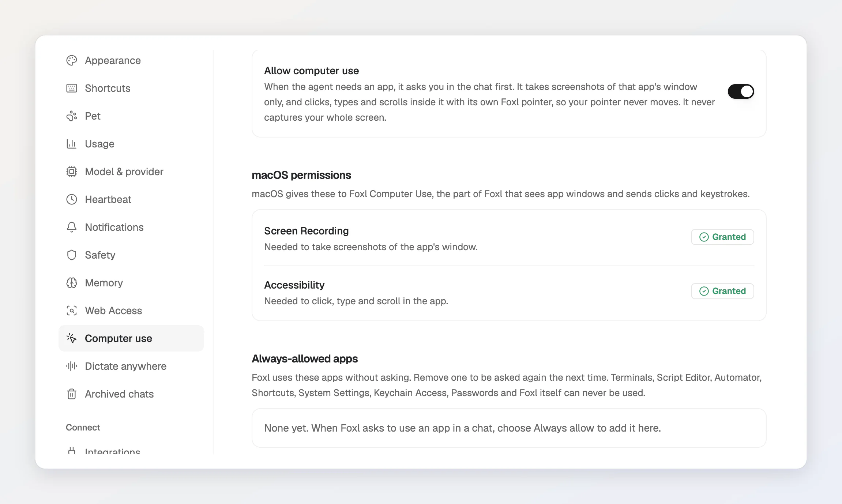Disable the Allow computer use switch
This screenshot has height=504, width=842.
click(741, 91)
